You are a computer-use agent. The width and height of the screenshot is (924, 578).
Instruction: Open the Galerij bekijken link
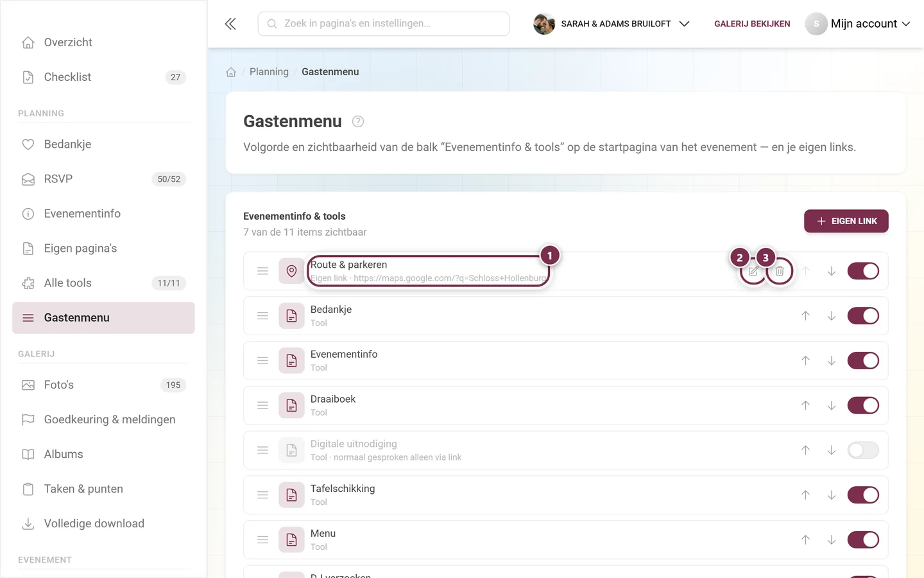[x=752, y=24]
